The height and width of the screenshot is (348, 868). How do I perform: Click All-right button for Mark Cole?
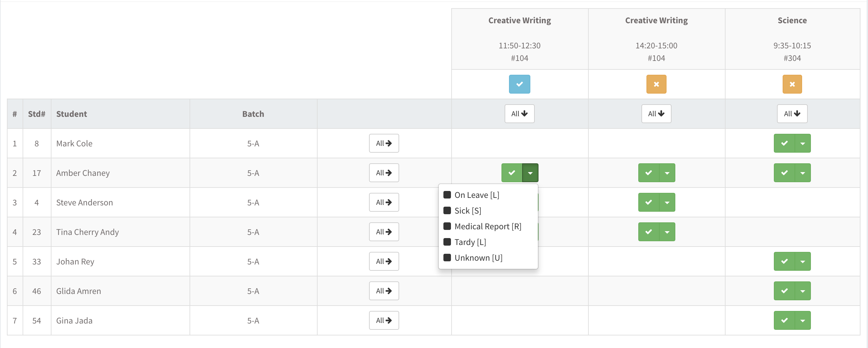click(384, 143)
